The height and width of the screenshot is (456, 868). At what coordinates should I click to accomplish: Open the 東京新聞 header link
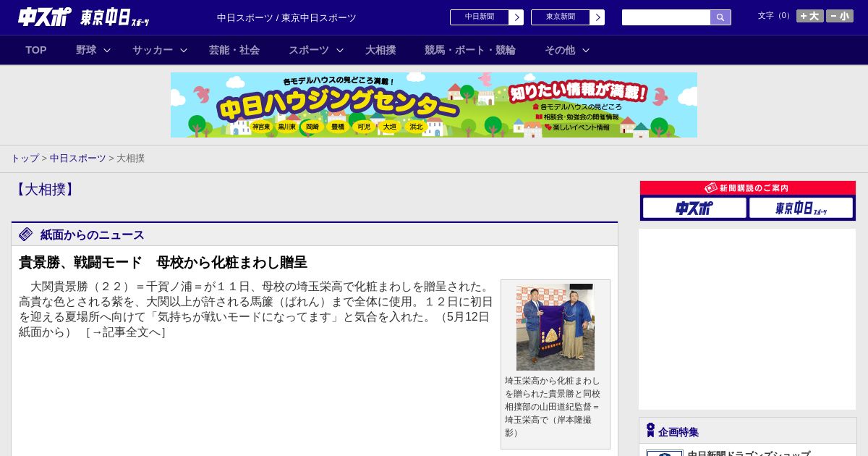561,17
